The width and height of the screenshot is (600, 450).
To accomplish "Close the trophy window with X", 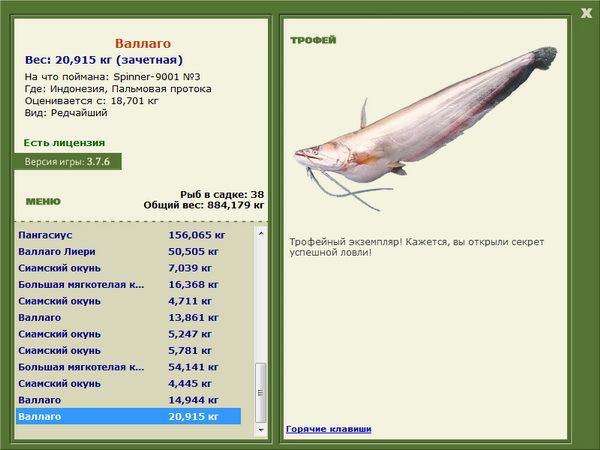I will pos(586,13).
